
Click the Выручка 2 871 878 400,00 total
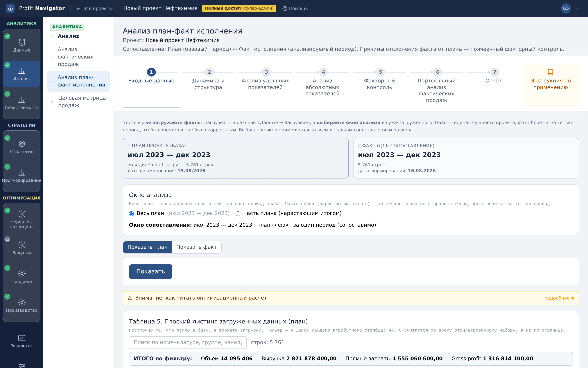(299, 358)
